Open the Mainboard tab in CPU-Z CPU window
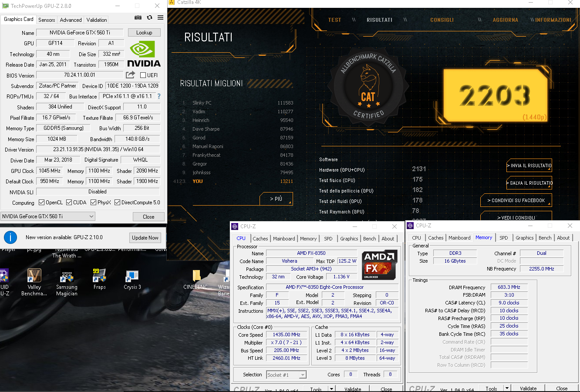The width and height of the screenshot is (580, 392). [284, 239]
